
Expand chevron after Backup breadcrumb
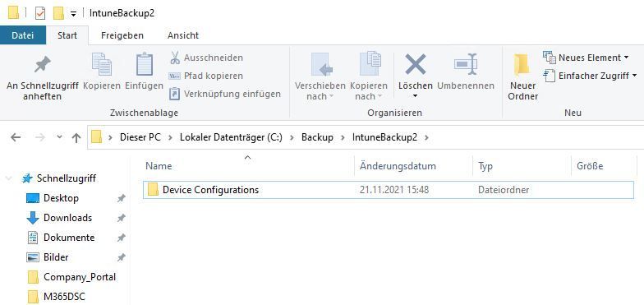343,137
